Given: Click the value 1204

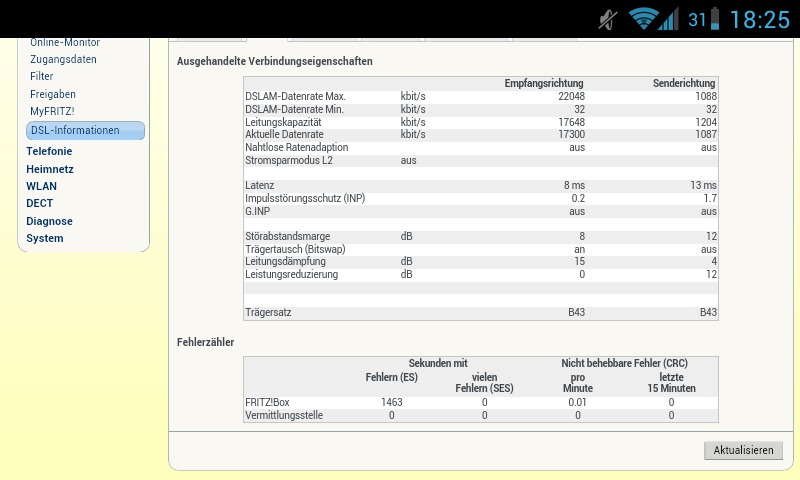Looking at the screenshot, I should [706, 122].
